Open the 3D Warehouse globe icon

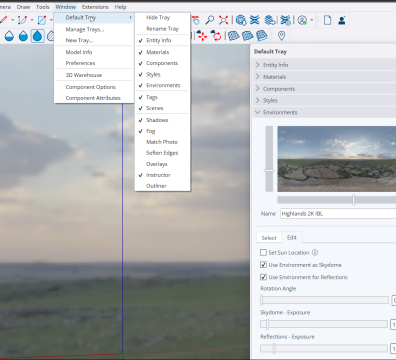[x=241, y=20]
